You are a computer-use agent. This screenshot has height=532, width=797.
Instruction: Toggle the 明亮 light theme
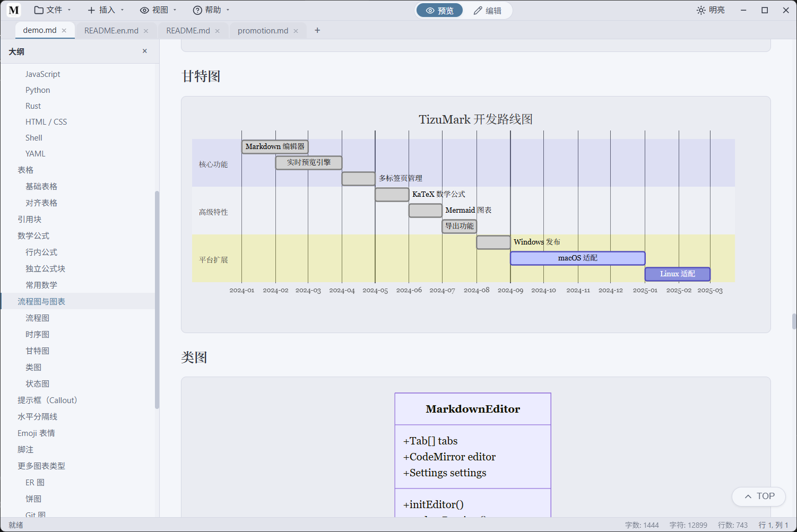pos(711,10)
